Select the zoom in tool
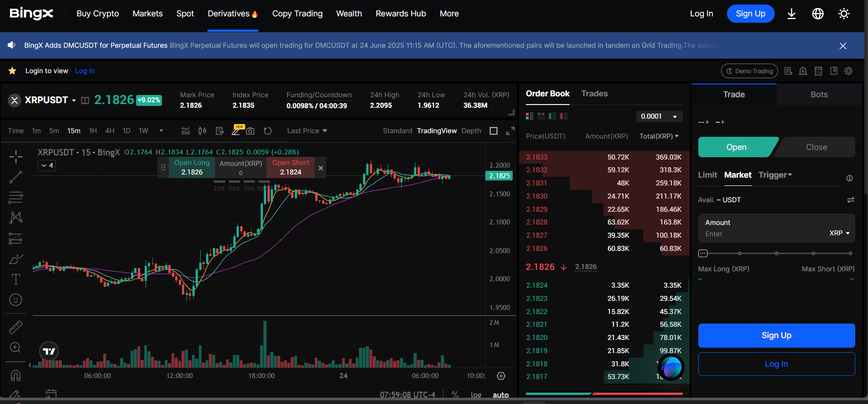 [x=15, y=348]
